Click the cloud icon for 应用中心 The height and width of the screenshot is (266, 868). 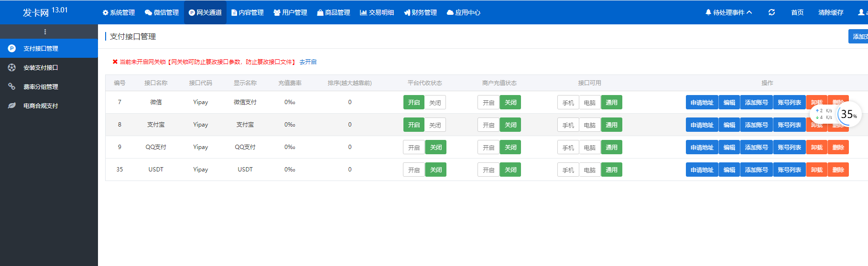tap(450, 12)
